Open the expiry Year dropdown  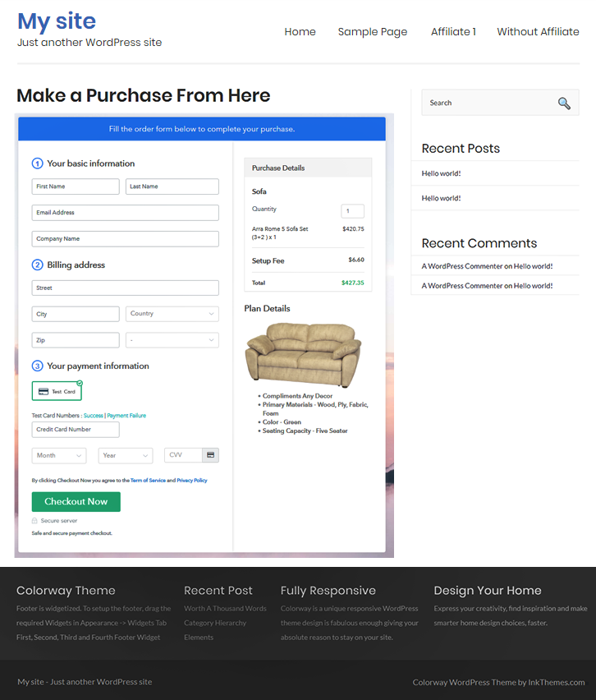[125, 455]
